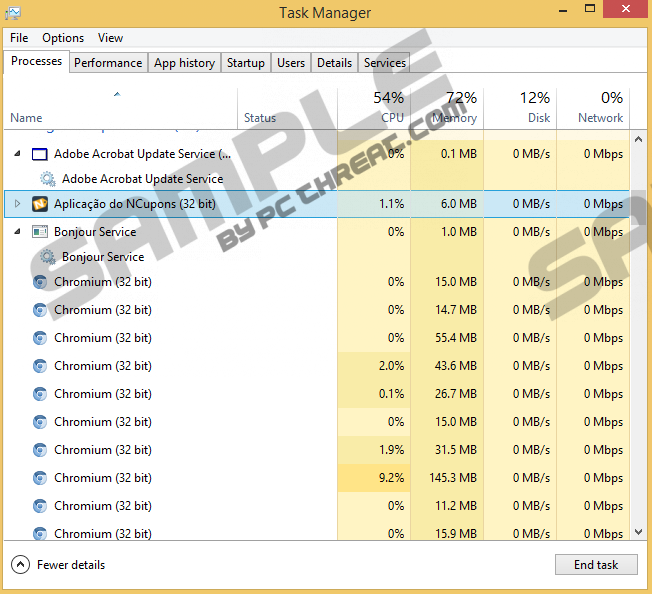
Task: Click the 6.0 MB memory value for NCupons
Action: [x=459, y=204]
